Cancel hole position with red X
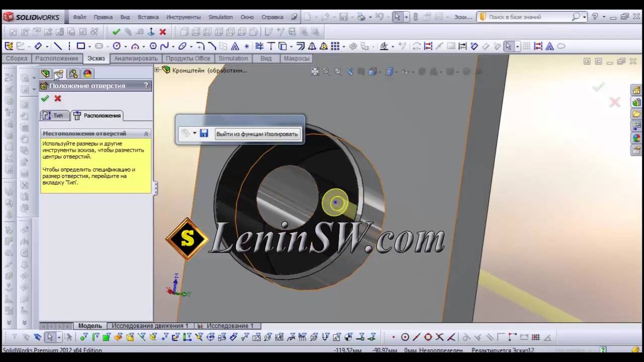 (57, 99)
